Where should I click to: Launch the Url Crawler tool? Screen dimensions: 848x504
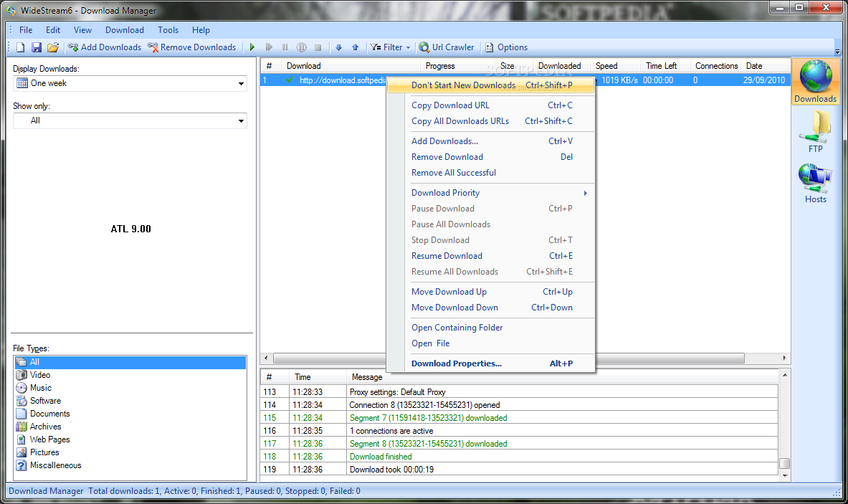click(447, 47)
